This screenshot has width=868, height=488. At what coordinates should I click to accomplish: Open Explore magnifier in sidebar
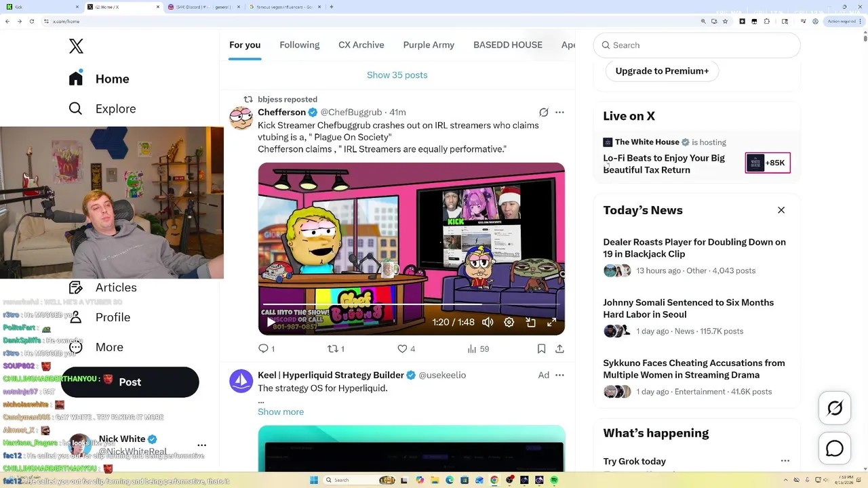[75, 108]
